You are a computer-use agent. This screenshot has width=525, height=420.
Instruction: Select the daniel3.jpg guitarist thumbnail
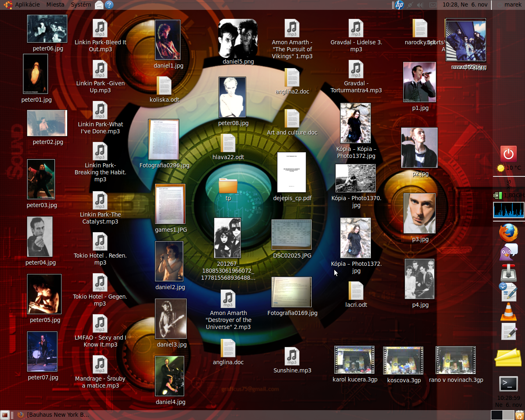point(171,319)
